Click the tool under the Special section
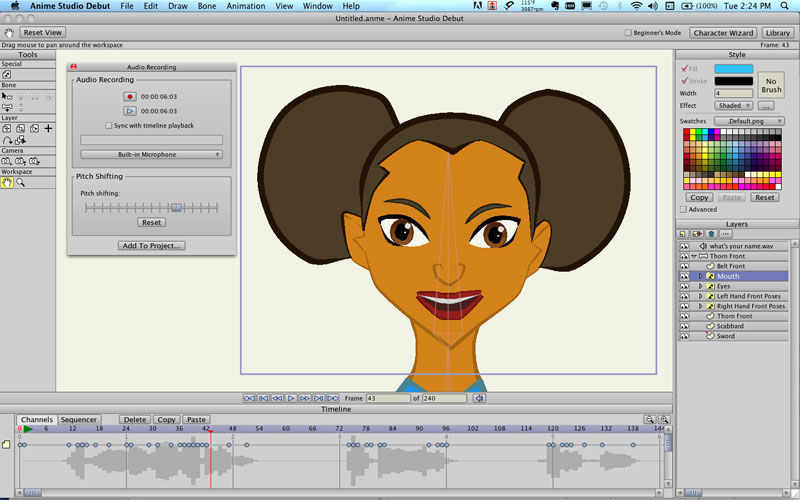The height and width of the screenshot is (500, 800). [x=7, y=75]
